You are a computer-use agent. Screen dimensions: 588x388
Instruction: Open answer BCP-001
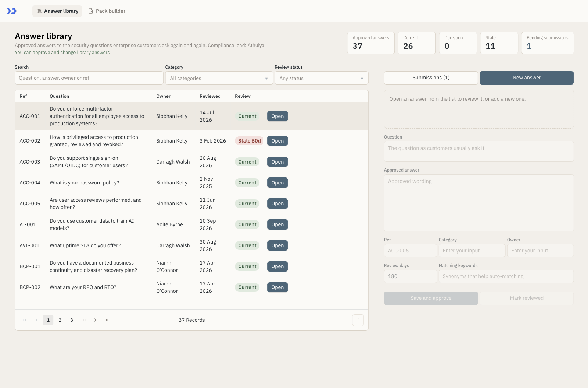[277, 266]
